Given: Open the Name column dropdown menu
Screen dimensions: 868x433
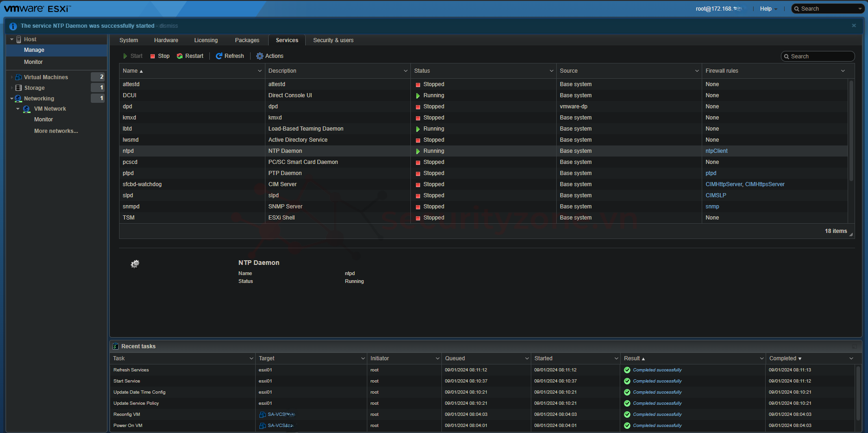Looking at the screenshot, I should point(260,71).
